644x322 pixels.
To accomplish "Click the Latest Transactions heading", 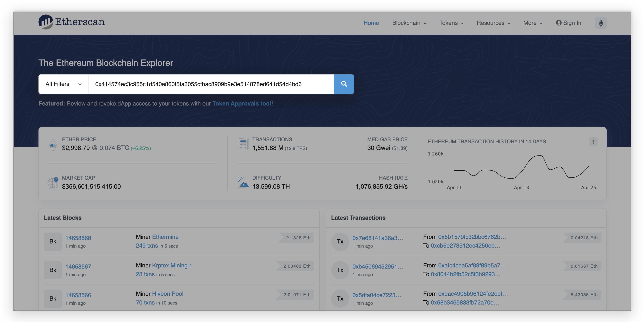I will click(358, 217).
